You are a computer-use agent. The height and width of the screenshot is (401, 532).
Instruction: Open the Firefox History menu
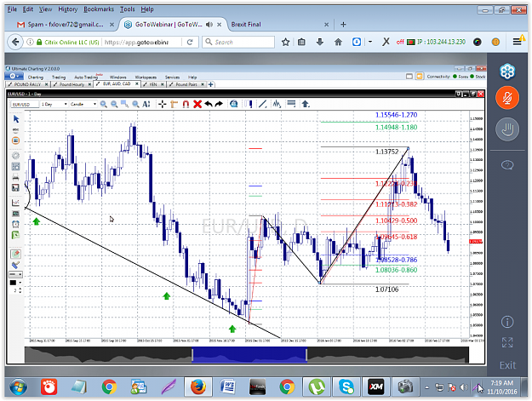68,9
